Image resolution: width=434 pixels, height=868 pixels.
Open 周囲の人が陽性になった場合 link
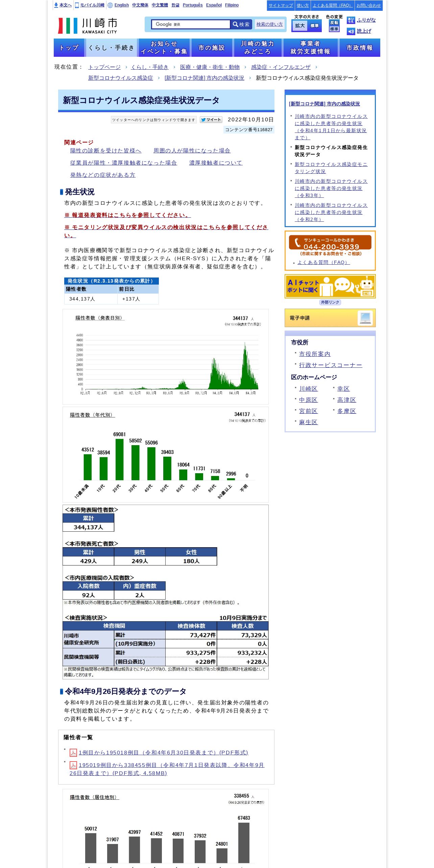coord(192,151)
